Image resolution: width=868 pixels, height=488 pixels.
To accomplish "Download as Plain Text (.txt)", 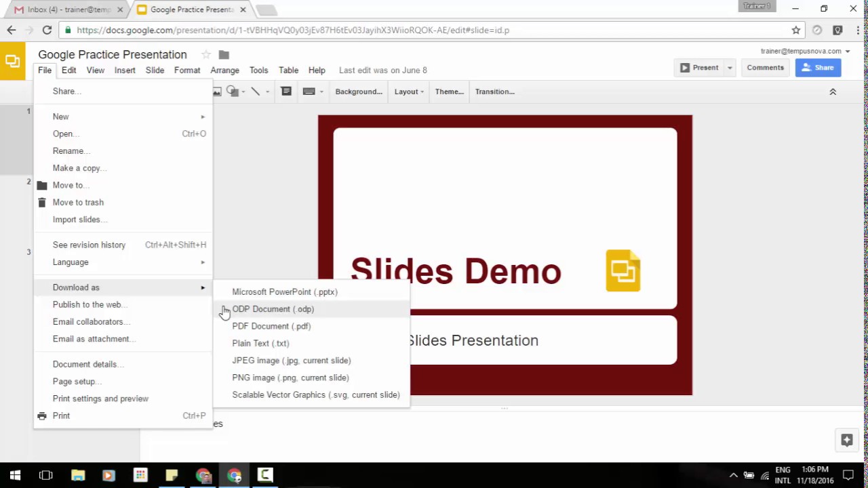I will tap(312, 344).
